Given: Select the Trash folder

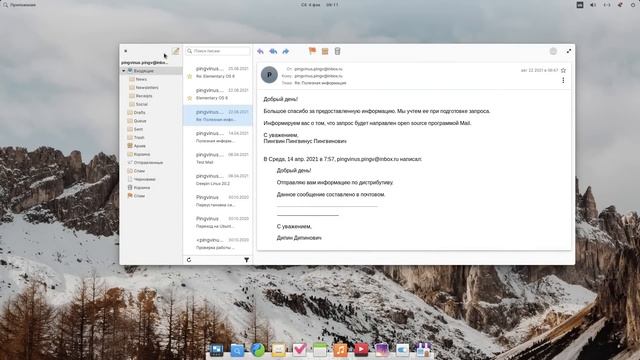Looking at the screenshot, I should 139,137.
